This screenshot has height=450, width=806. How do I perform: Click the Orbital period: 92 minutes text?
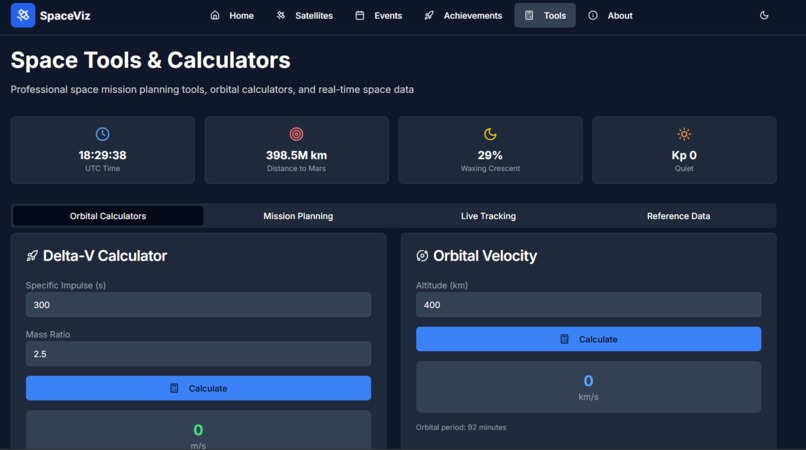[x=461, y=427]
